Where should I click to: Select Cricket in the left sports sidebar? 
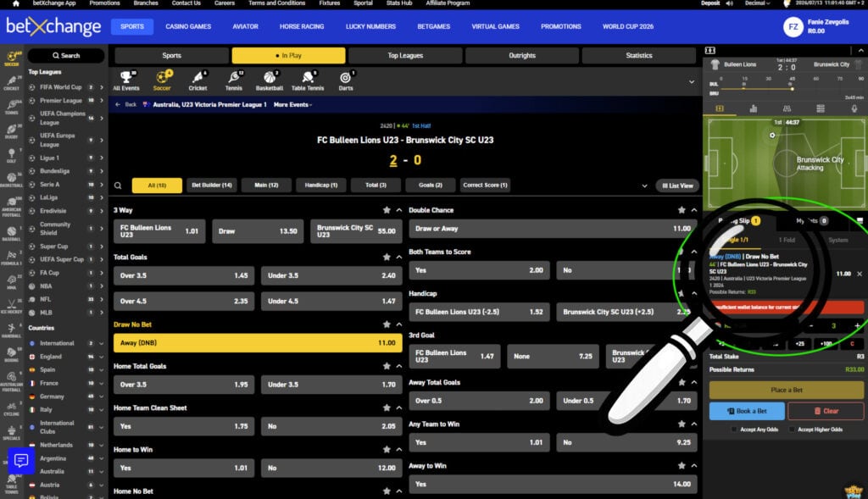tap(12, 83)
